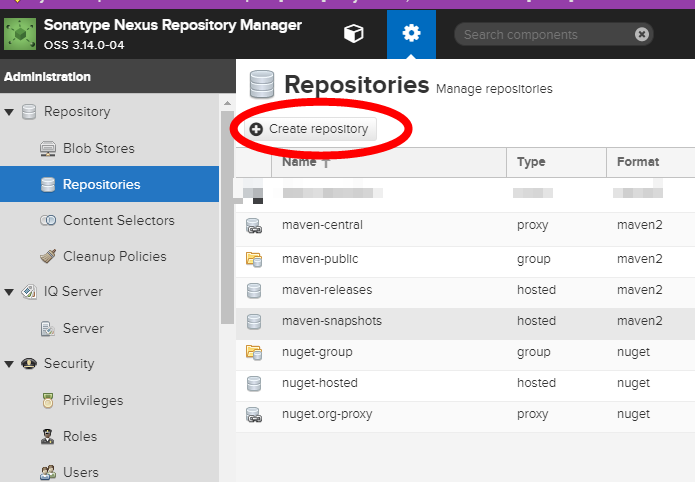Screen dimensions: 695x482
Task: Click the Content Selectors icon
Action: 48,220
